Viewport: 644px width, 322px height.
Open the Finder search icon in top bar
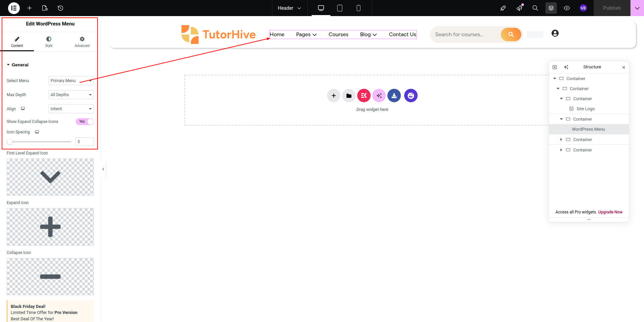(535, 8)
